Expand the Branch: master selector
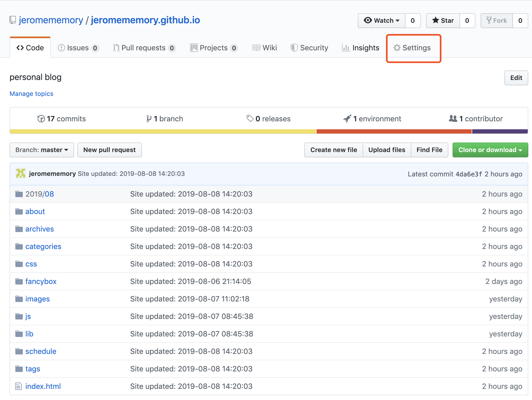The image size is (532, 400). pos(42,150)
